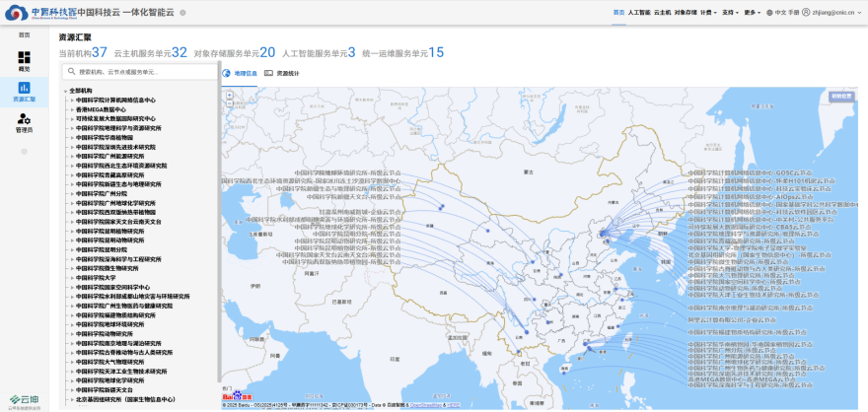This screenshot has height=412, width=868.
Task: Switch to the 资源统计 tab
Action: pos(282,73)
